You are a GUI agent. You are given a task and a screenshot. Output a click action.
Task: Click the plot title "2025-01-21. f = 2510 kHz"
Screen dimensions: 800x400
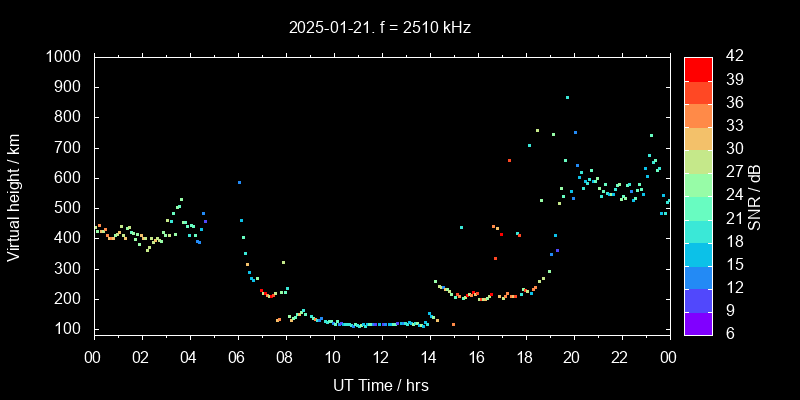click(380, 28)
